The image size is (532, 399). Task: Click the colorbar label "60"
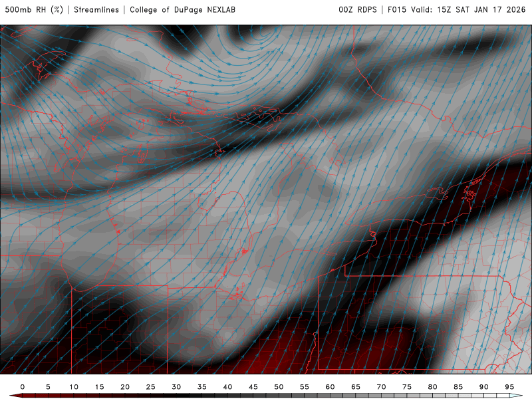(x=330, y=387)
